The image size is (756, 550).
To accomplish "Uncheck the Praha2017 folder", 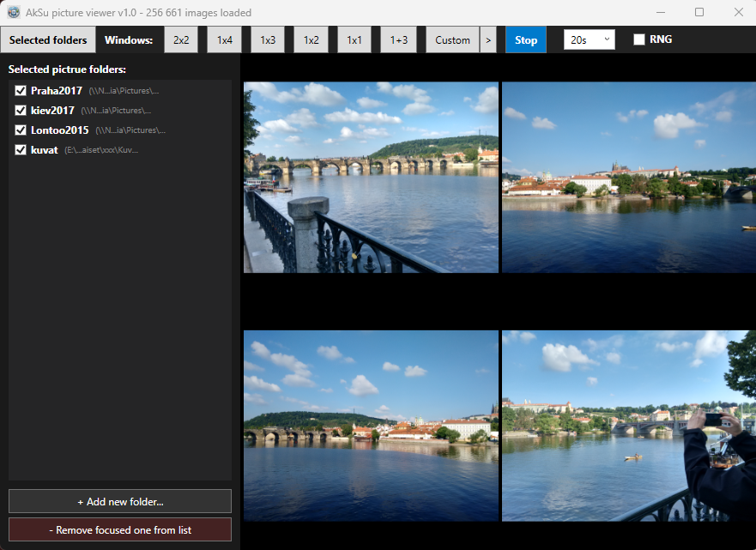I will (21, 91).
